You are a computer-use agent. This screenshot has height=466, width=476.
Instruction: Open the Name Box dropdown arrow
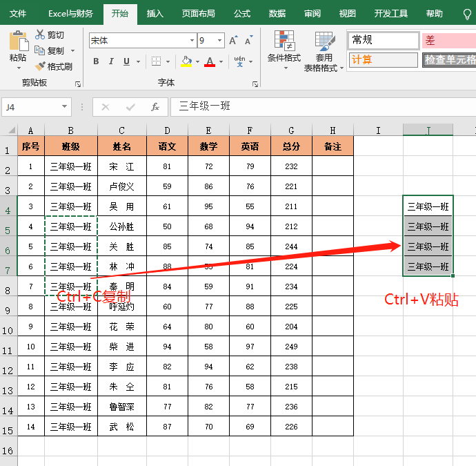[64, 106]
